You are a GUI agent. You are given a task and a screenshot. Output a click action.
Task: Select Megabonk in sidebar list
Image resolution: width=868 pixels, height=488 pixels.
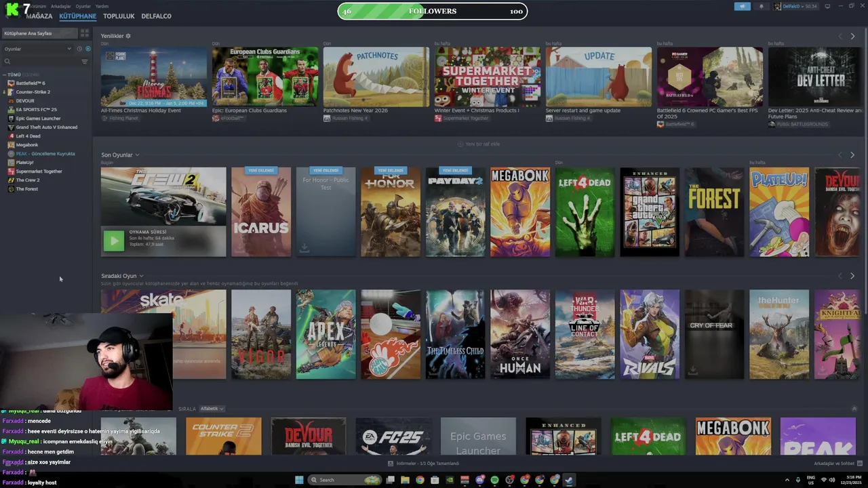(26, 145)
